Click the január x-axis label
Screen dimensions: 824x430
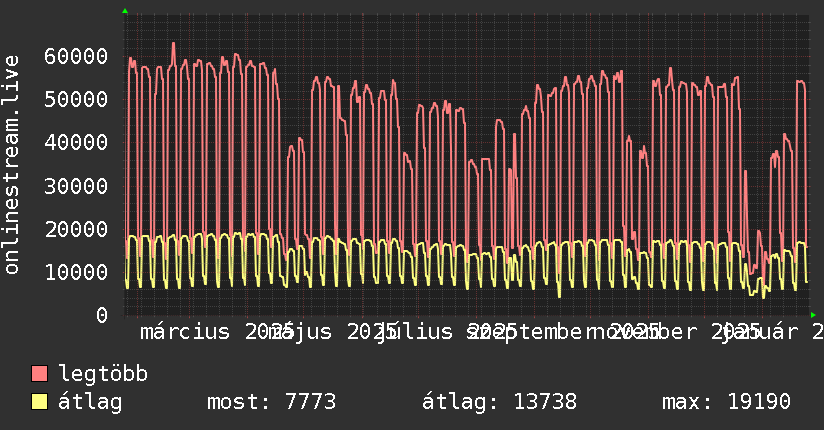coord(760,332)
